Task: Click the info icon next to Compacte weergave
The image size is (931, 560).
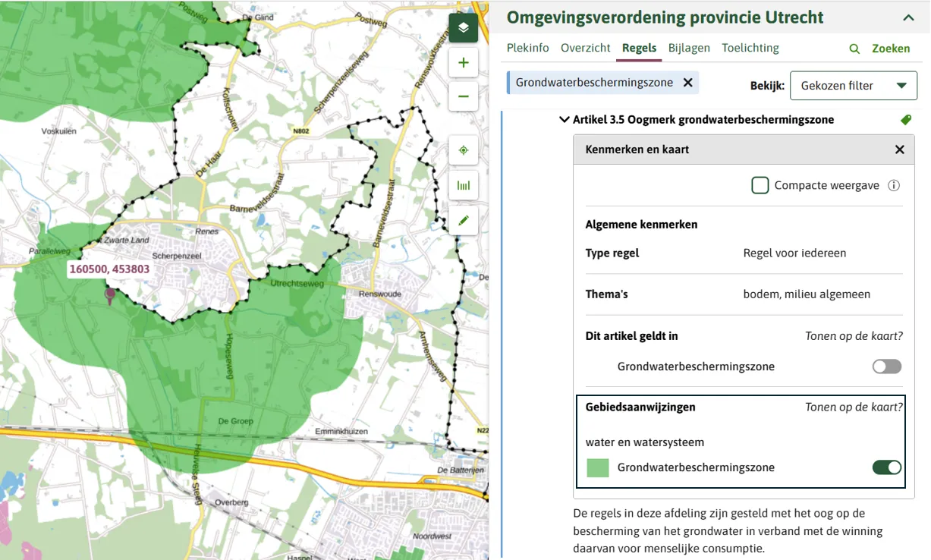Action: pyautogui.click(x=894, y=185)
